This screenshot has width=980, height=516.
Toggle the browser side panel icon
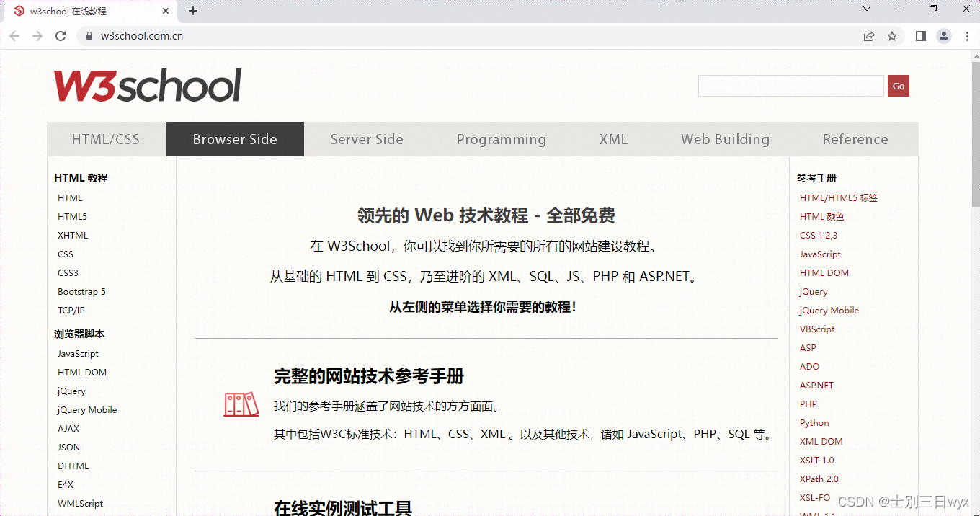(921, 36)
